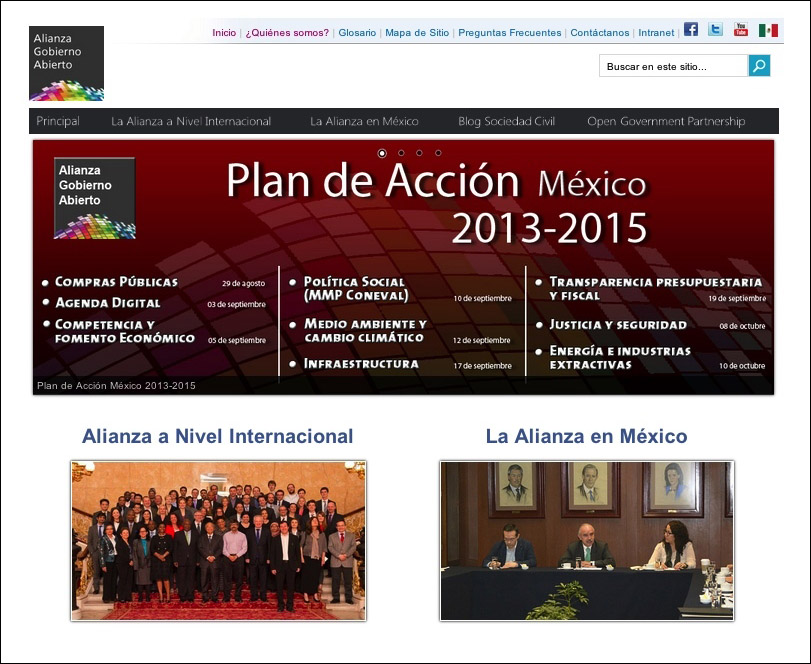This screenshot has width=811, height=664.
Task: Open the international group photo thumbnail
Action: coord(218,541)
